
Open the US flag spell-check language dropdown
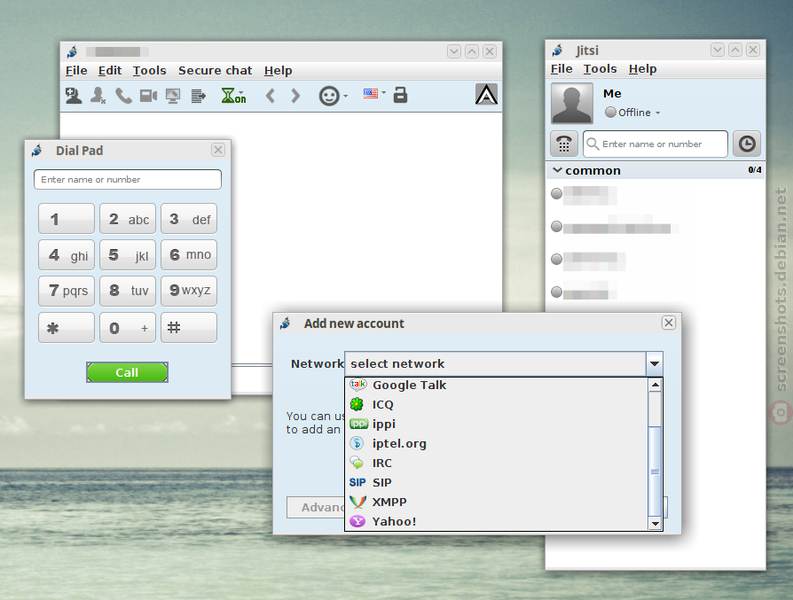point(374,94)
